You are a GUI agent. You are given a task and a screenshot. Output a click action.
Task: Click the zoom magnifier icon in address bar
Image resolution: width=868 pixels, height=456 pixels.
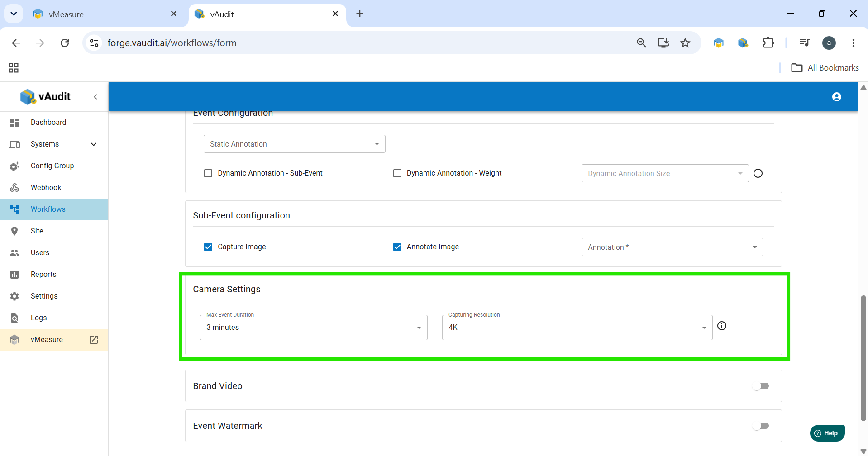click(x=641, y=43)
